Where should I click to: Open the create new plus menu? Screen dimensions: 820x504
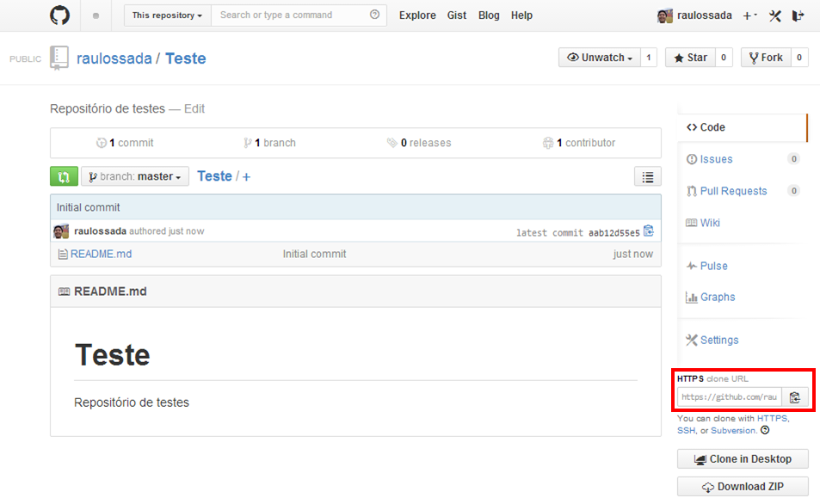(750, 15)
